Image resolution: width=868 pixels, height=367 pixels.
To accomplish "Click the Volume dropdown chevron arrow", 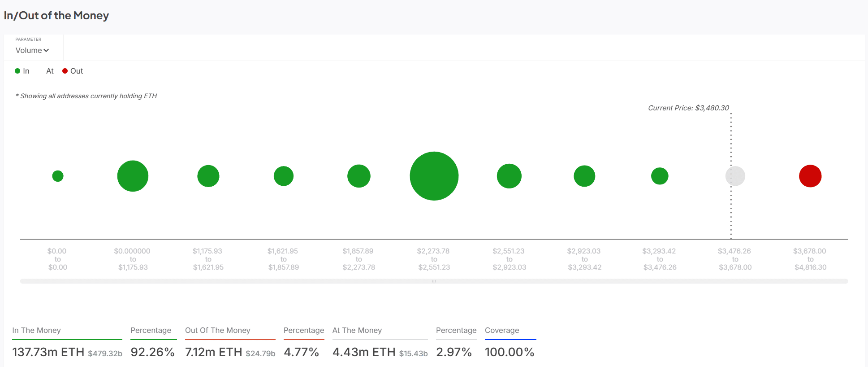I will point(46,51).
